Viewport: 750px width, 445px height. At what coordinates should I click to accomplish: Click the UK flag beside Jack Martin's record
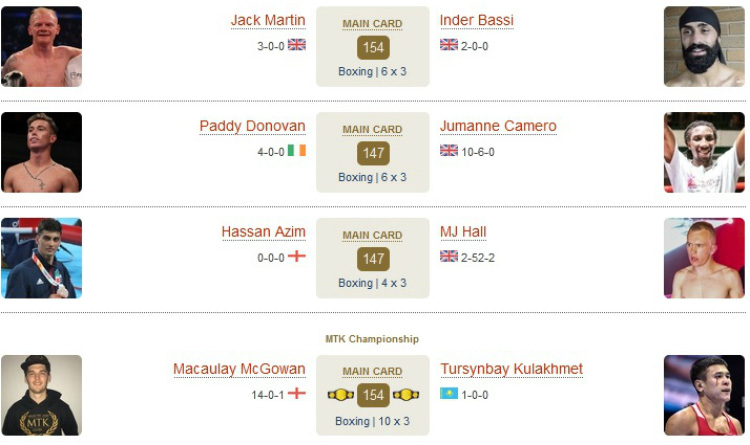coord(297,44)
